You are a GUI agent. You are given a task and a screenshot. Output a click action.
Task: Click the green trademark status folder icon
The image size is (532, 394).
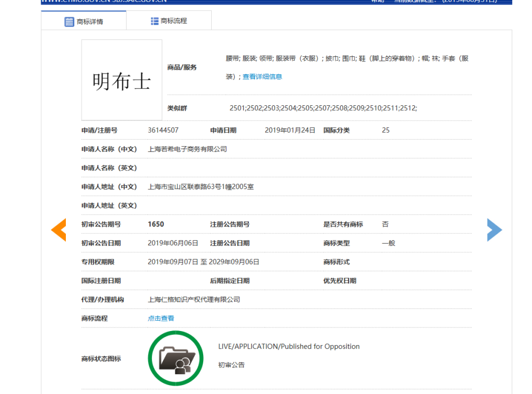176,358
